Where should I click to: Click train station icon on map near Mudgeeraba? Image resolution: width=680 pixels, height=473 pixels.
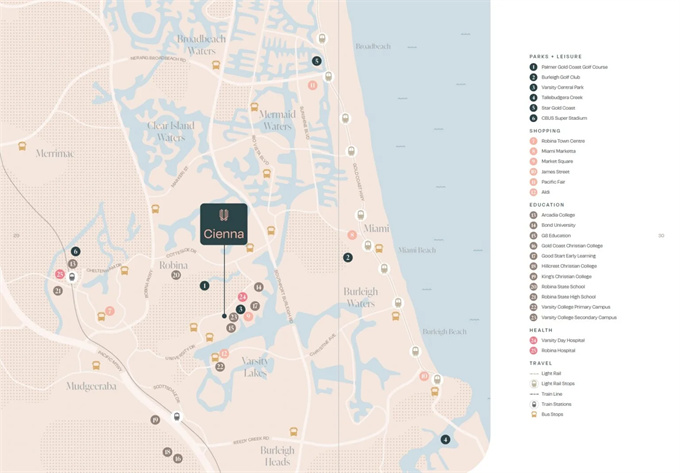(x=177, y=417)
